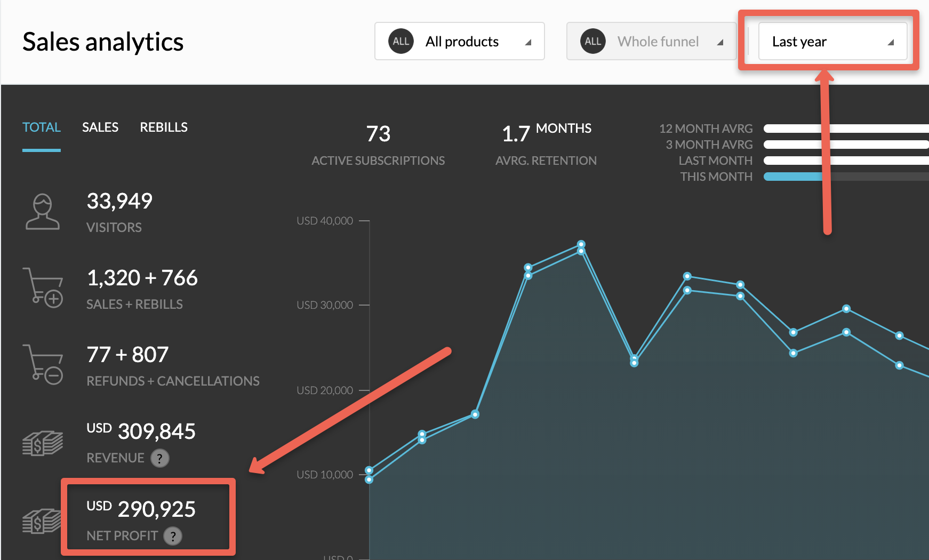Click the 33,949 visitors value
The height and width of the screenshot is (560, 929).
pyautogui.click(x=119, y=202)
